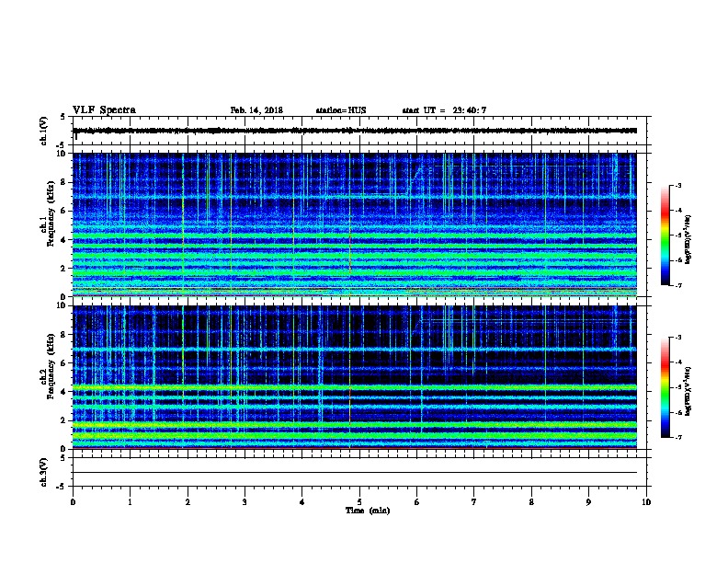
Task: Click the "-7" label on ch.1 color bar
Action: pyautogui.click(x=677, y=285)
